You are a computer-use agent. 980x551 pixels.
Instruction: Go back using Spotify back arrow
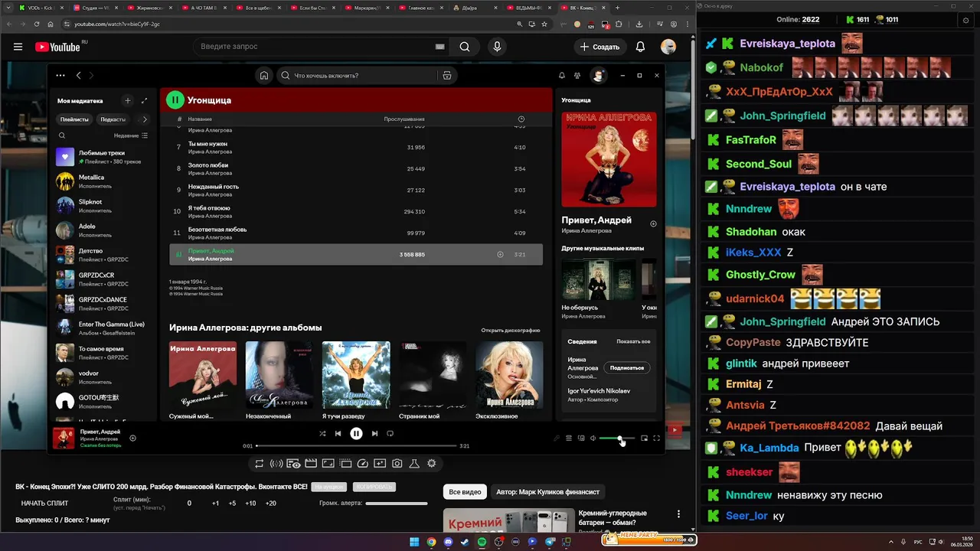(78, 75)
